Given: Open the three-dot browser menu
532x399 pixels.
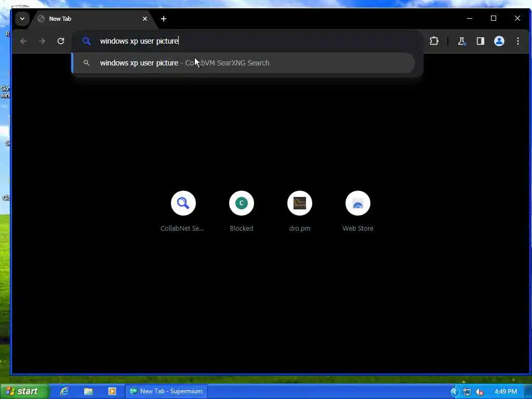Looking at the screenshot, I should click(x=518, y=41).
